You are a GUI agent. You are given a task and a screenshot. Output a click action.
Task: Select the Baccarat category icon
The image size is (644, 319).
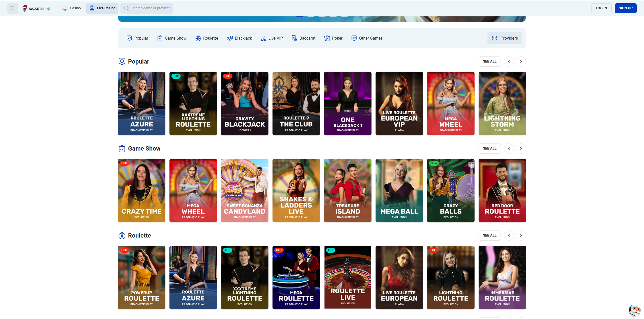coord(294,38)
